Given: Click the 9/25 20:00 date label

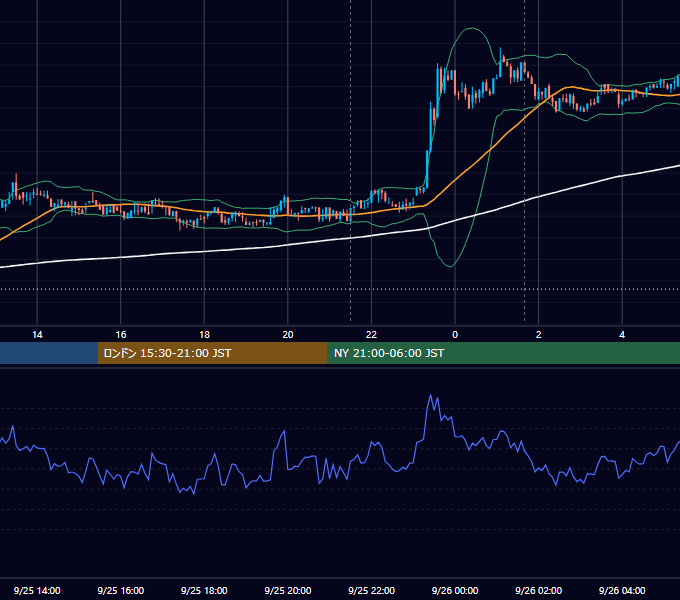Looking at the screenshot, I should pyautogui.click(x=288, y=590).
